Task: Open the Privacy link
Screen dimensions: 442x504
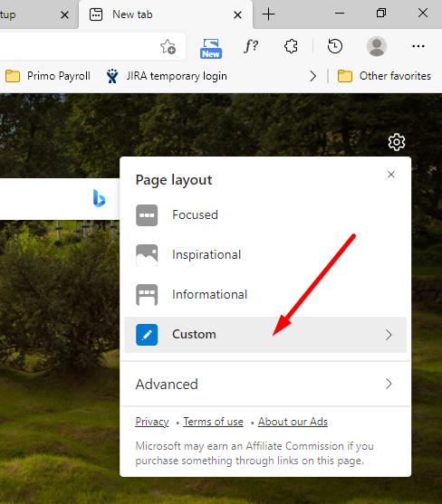Action: [152, 422]
